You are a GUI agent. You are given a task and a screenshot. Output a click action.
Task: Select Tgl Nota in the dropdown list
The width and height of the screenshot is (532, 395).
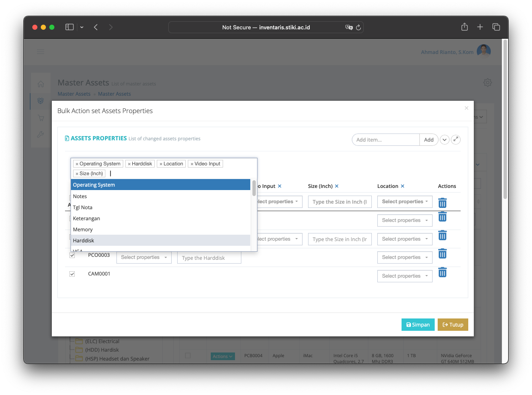pos(82,207)
